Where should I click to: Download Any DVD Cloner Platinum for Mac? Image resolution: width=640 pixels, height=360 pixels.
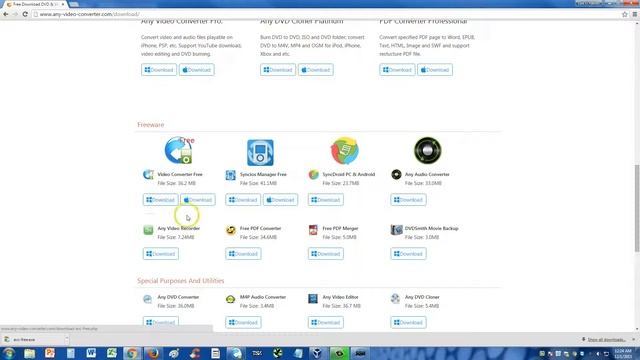pyautogui.click(x=316, y=70)
